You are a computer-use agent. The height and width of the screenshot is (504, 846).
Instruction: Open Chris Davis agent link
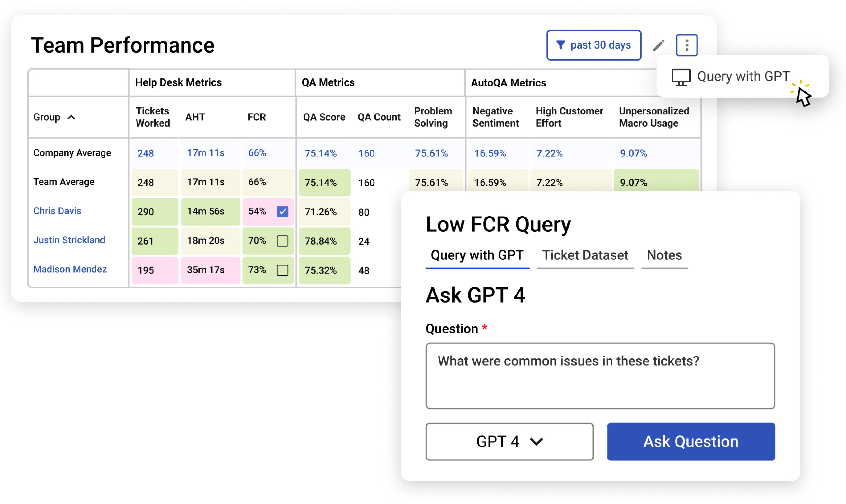click(x=57, y=211)
